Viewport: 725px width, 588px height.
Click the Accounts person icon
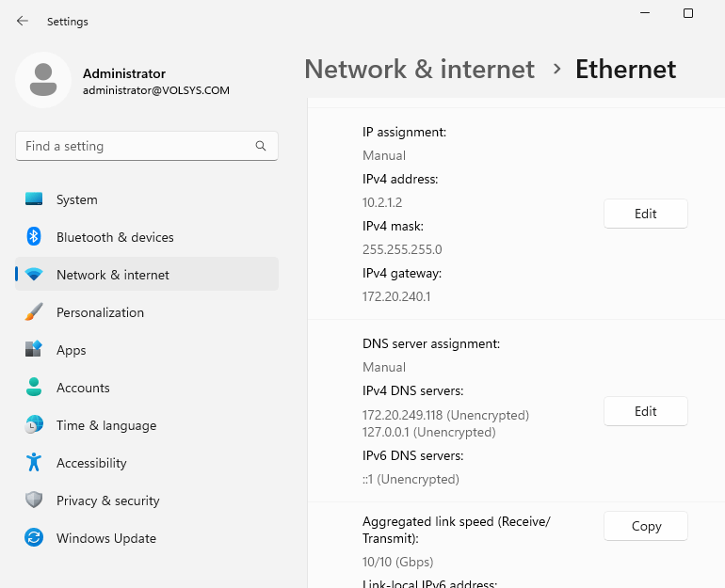pos(34,388)
